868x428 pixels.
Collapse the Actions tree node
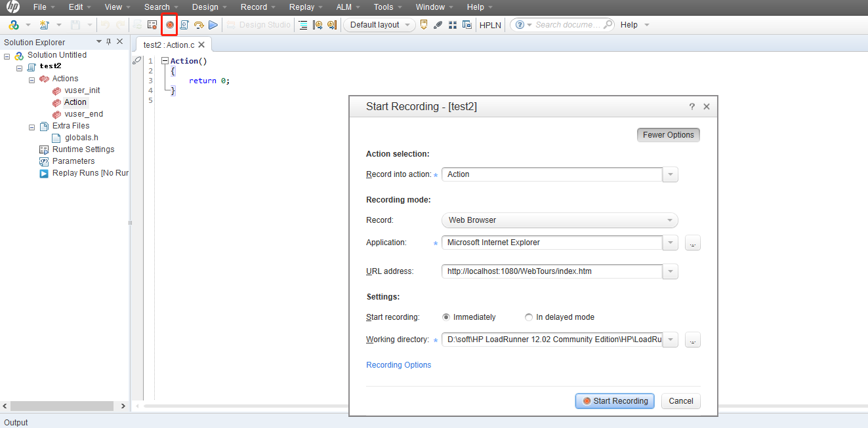point(31,79)
